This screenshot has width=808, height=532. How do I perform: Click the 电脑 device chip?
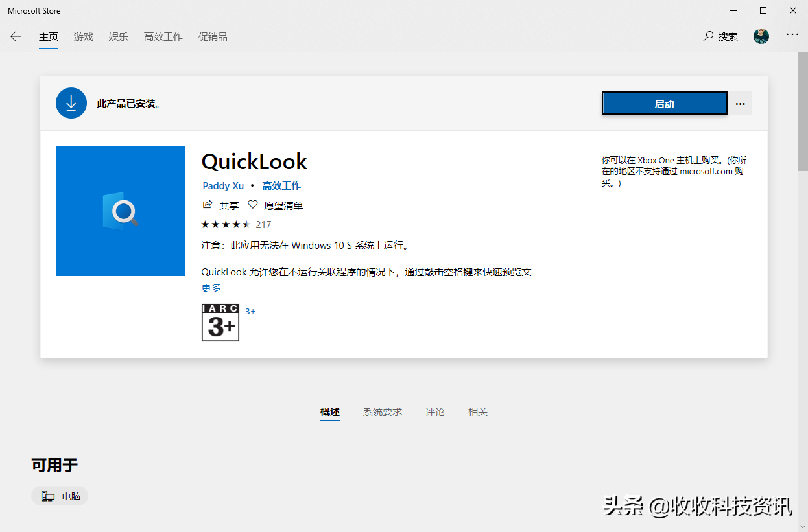click(x=59, y=496)
